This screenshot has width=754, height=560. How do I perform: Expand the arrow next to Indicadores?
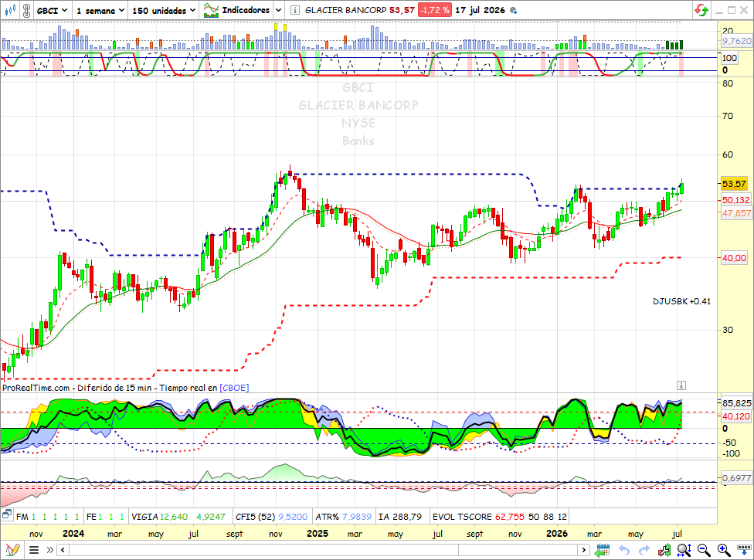(278, 10)
